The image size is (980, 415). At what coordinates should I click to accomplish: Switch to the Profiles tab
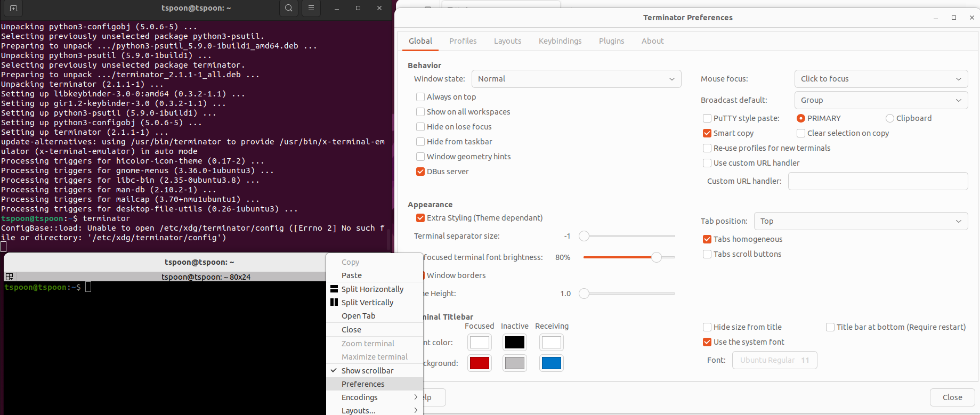tap(463, 41)
